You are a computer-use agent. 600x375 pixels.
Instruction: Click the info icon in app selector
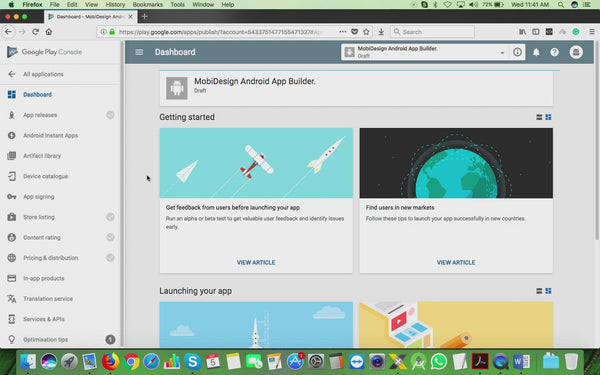517,52
